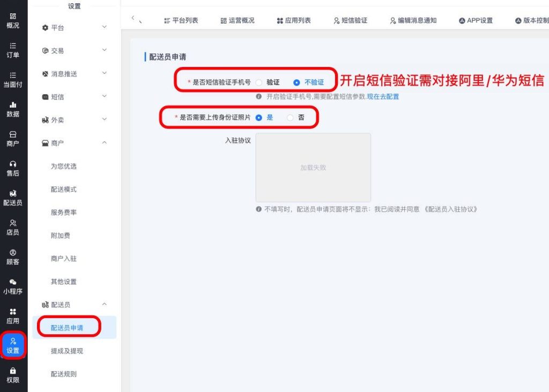
Task: Open the APP设置 tab
Action: pyautogui.click(x=476, y=21)
